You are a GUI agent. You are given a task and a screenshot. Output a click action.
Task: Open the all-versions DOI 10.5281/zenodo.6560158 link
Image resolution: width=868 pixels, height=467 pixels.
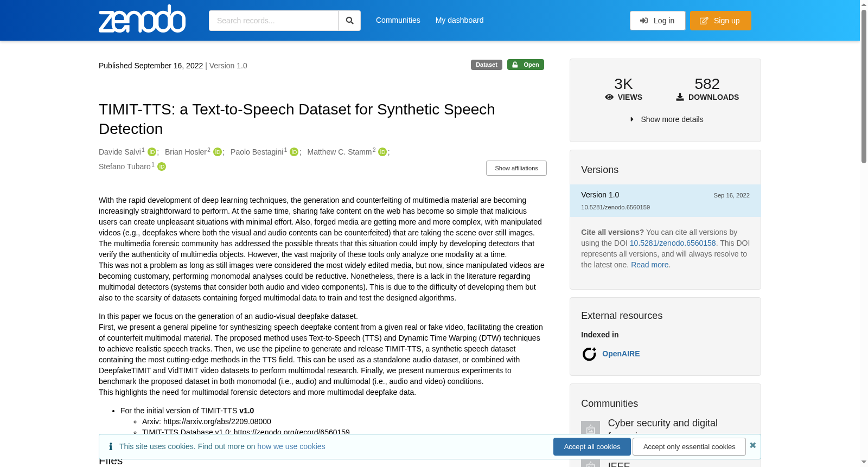tap(673, 243)
